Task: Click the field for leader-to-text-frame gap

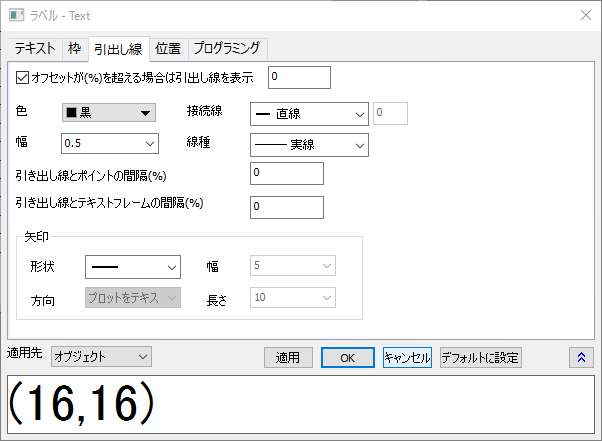Action: click(287, 207)
